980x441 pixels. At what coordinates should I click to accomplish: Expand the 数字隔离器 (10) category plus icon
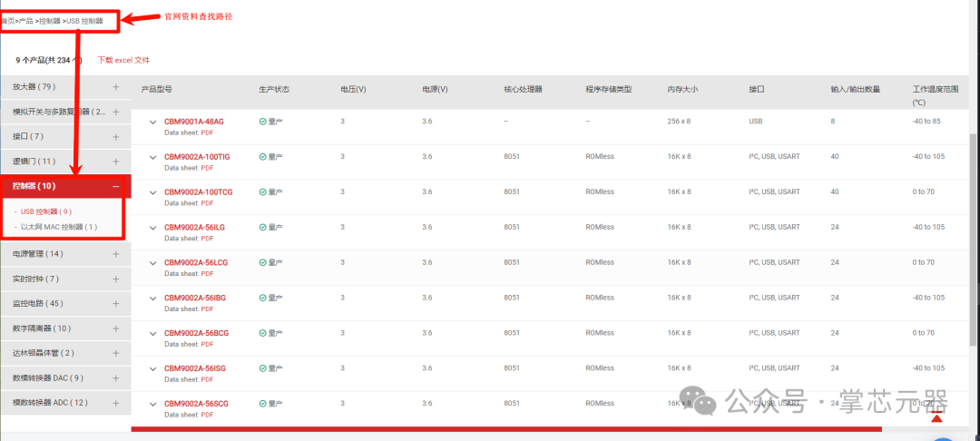coord(115,328)
